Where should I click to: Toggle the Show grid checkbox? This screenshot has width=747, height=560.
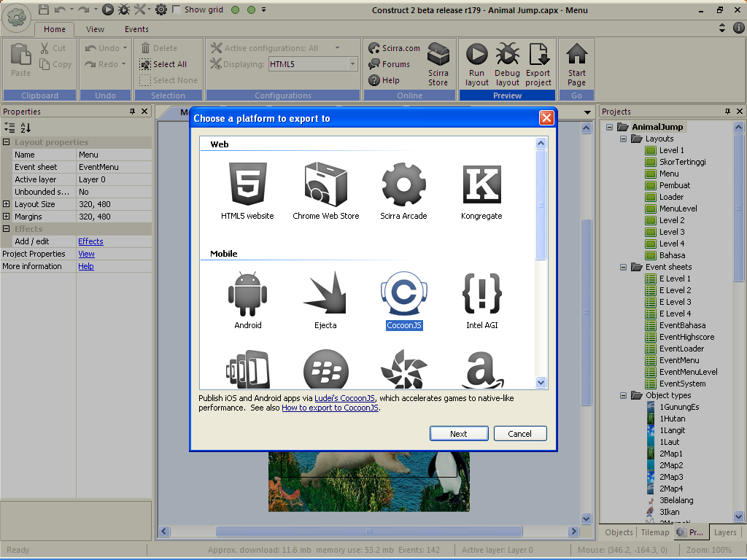(177, 9)
